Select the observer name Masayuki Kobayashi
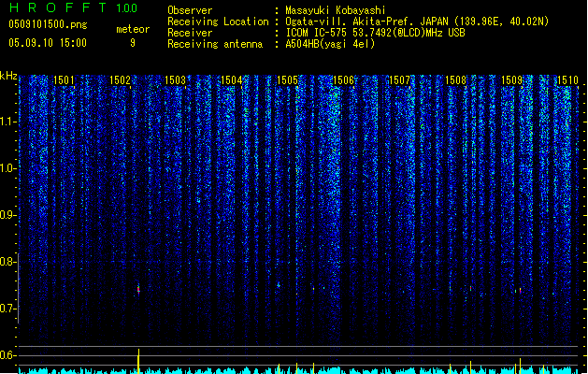 coord(336,10)
